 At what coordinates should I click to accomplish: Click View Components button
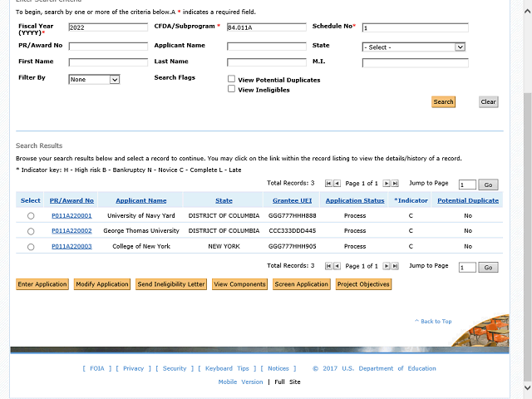tap(240, 284)
